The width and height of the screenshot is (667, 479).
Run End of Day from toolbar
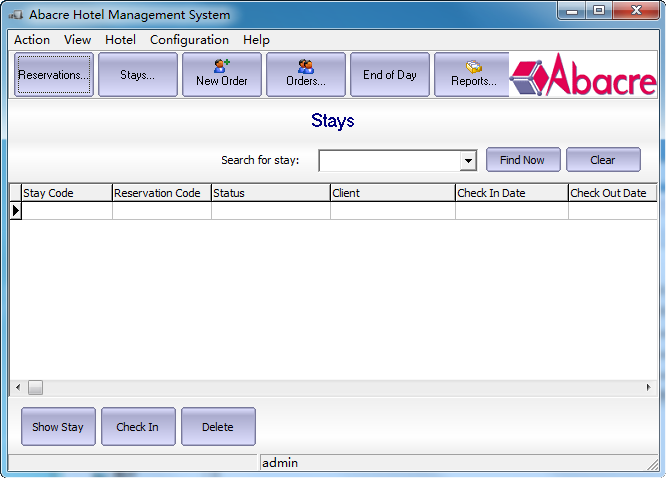(390, 75)
